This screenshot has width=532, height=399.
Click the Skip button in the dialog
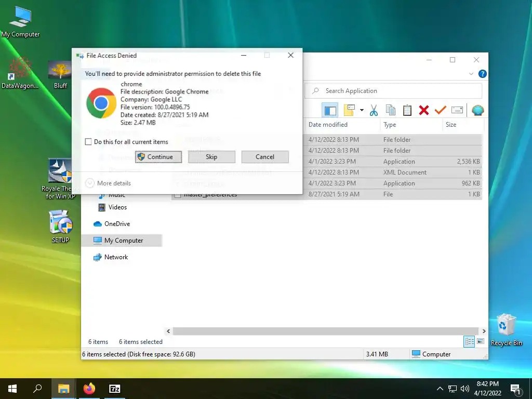coord(211,157)
